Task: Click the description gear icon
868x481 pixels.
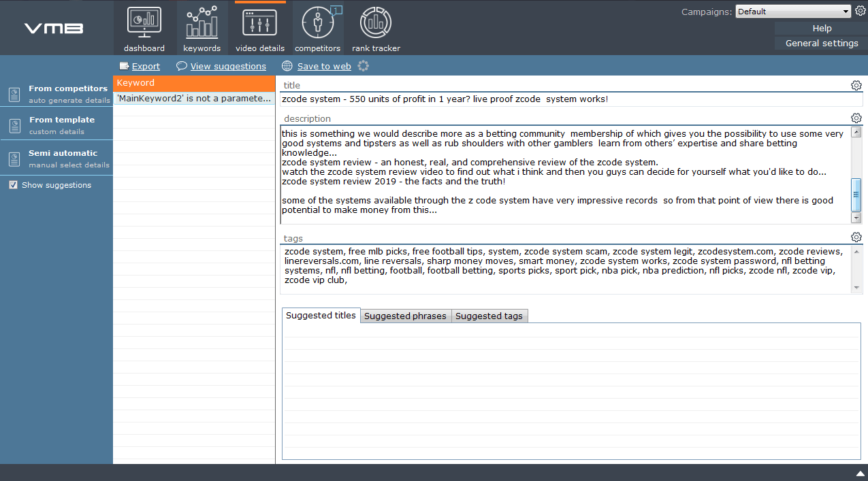Action: 856,118
